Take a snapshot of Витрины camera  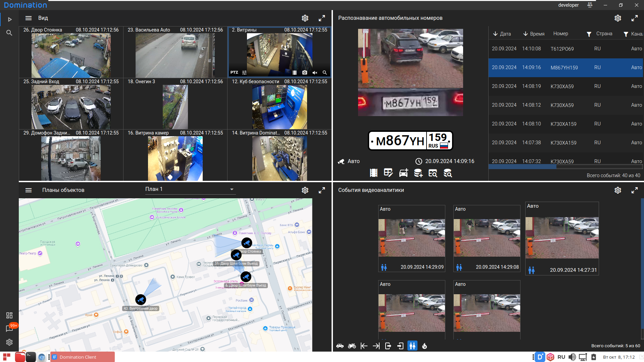(305, 72)
